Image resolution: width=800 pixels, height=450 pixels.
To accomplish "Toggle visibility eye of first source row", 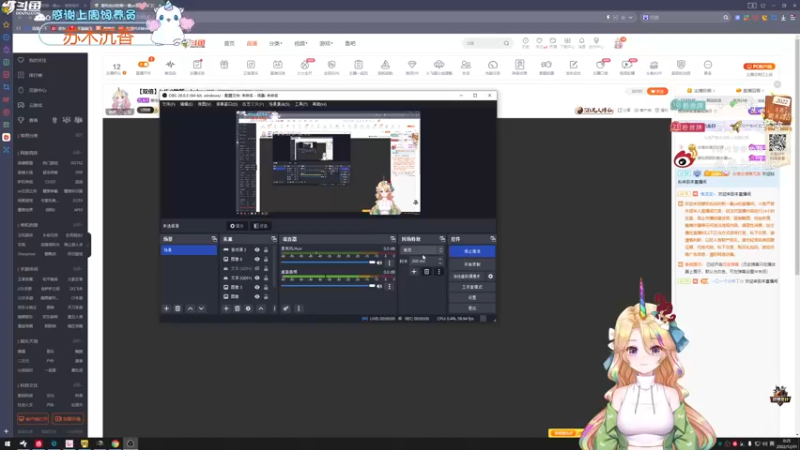I will pyautogui.click(x=257, y=249).
